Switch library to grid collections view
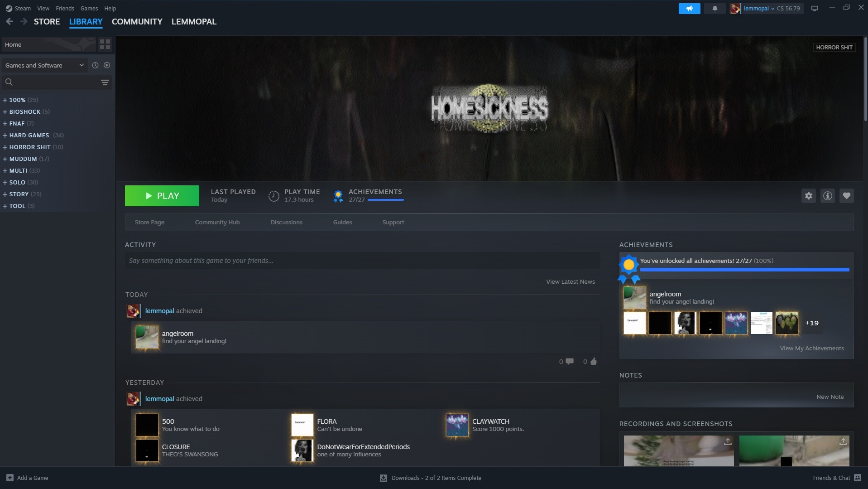The image size is (868, 489). (x=105, y=44)
